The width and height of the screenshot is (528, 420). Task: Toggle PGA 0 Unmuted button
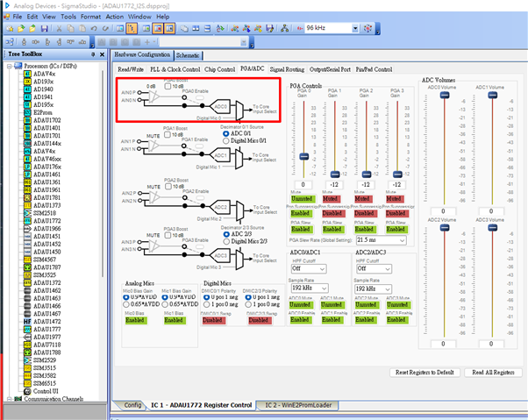coord(302,199)
